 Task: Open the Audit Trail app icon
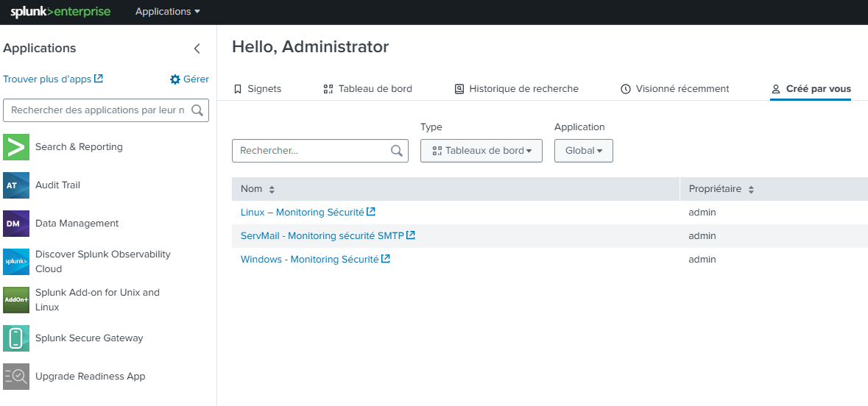tap(16, 185)
